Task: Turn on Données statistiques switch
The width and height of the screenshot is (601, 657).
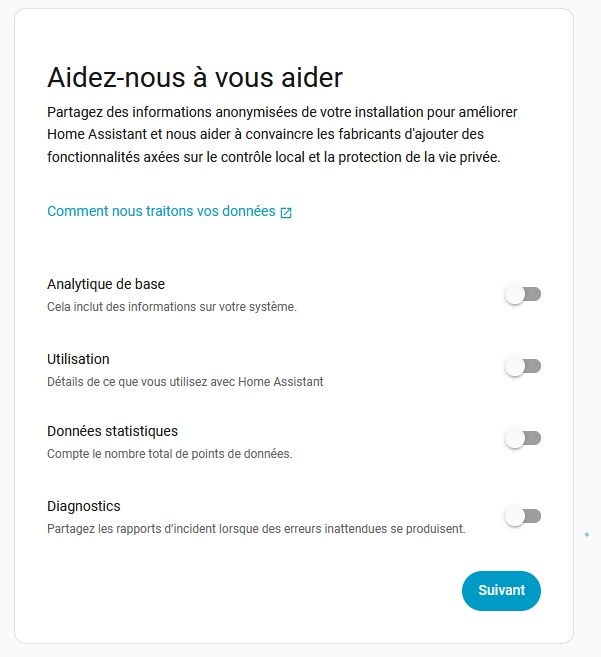Action: click(x=523, y=438)
